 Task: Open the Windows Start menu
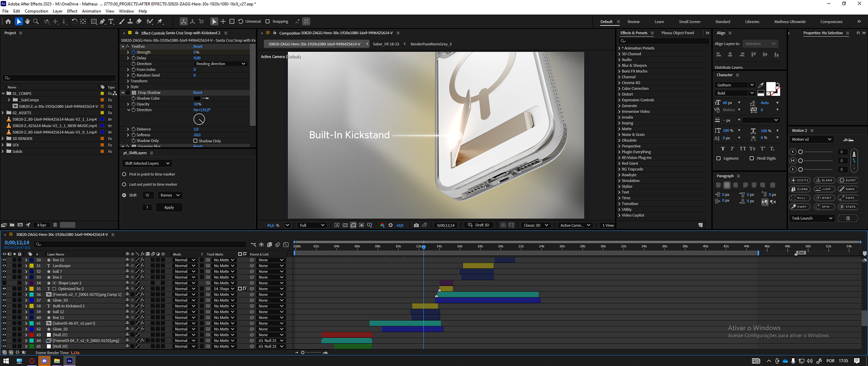coord(6,361)
